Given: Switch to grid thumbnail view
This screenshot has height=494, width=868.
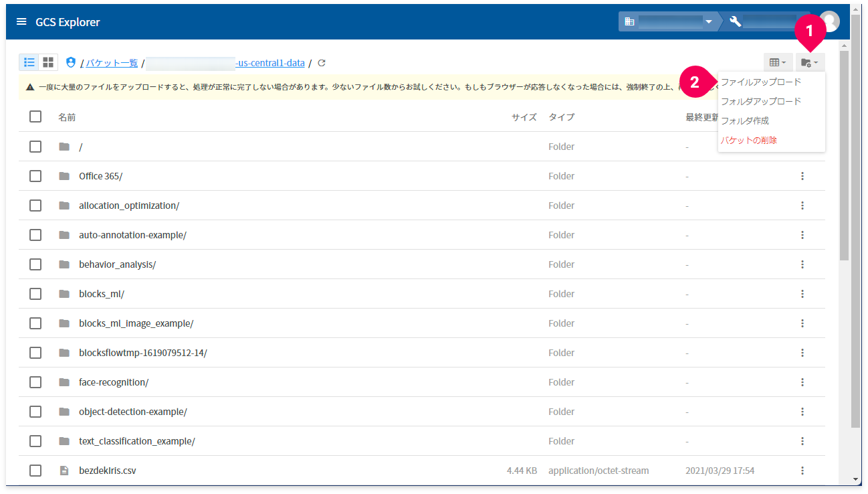Looking at the screenshot, I should [x=48, y=62].
